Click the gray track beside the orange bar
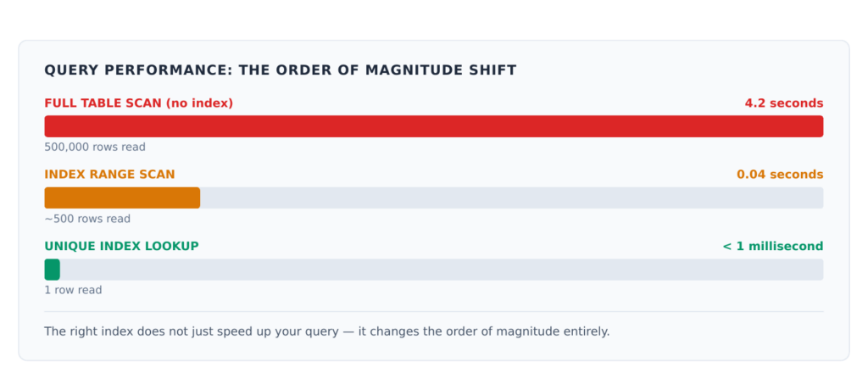This screenshot has width=868, height=384. point(512,198)
